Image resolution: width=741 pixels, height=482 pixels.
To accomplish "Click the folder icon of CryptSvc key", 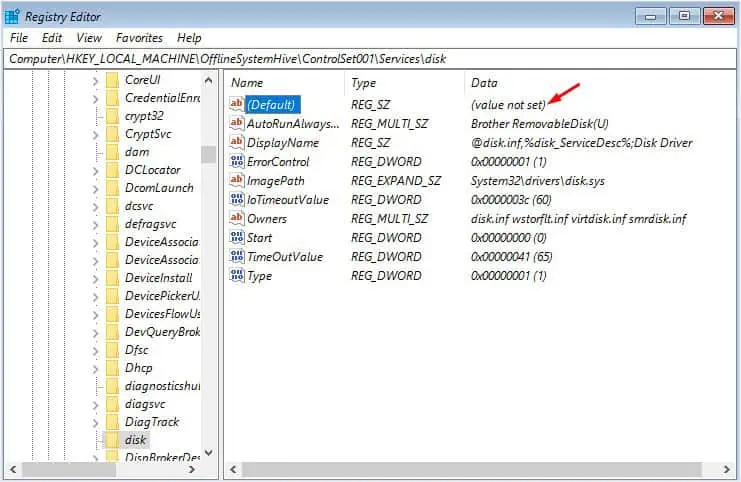I will click(112, 134).
